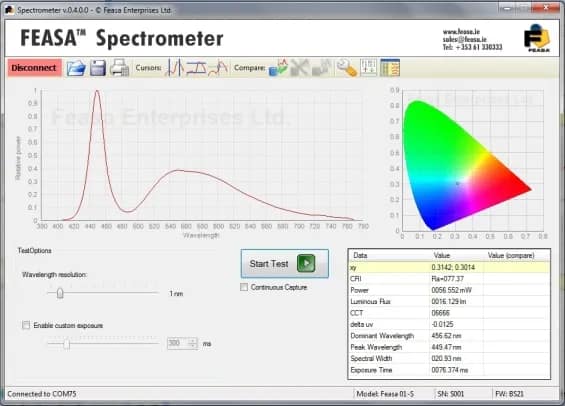Screen dimensions: 565x406
Task: Click the Wavelength resolution slider handle
Action: click(x=60, y=293)
